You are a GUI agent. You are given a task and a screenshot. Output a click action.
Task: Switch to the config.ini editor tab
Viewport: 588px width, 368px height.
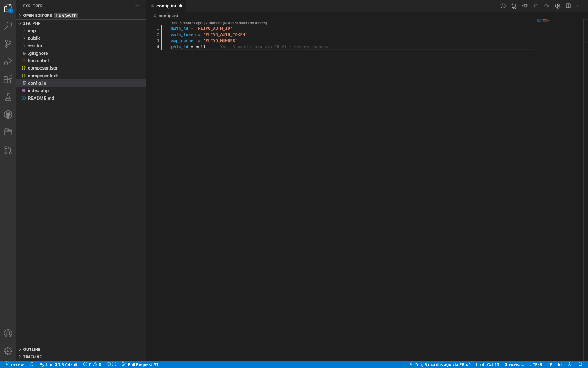pos(166,6)
